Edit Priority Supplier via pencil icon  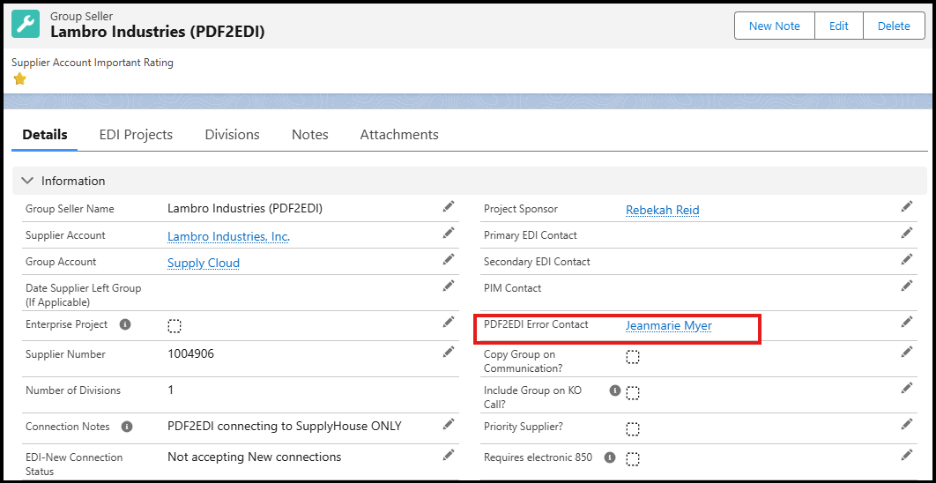coord(907,424)
